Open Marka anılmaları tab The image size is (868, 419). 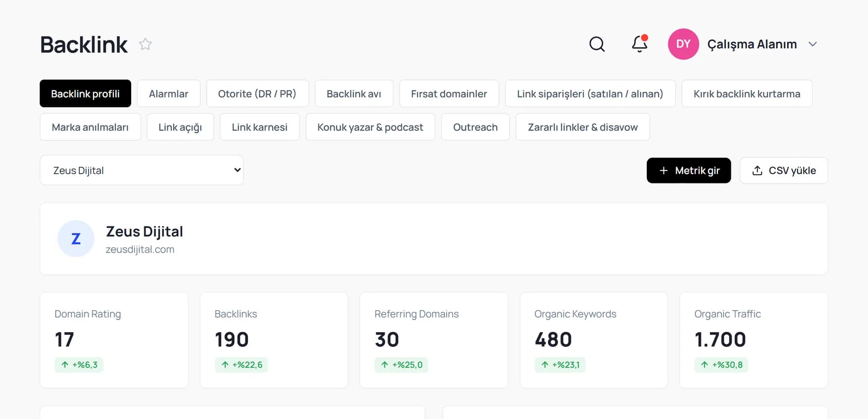(x=90, y=127)
